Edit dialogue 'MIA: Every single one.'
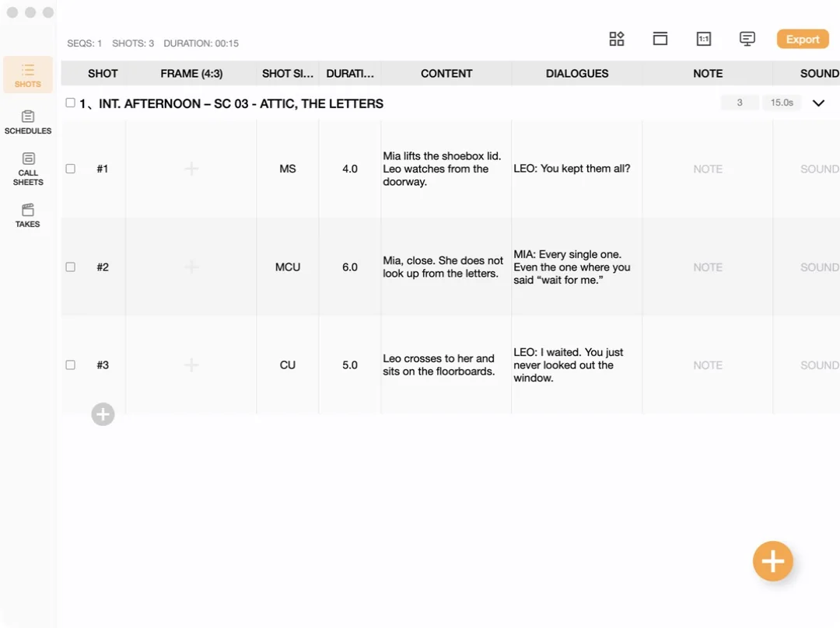The height and width of the screenshot is (628, 840). coord(572,267)
